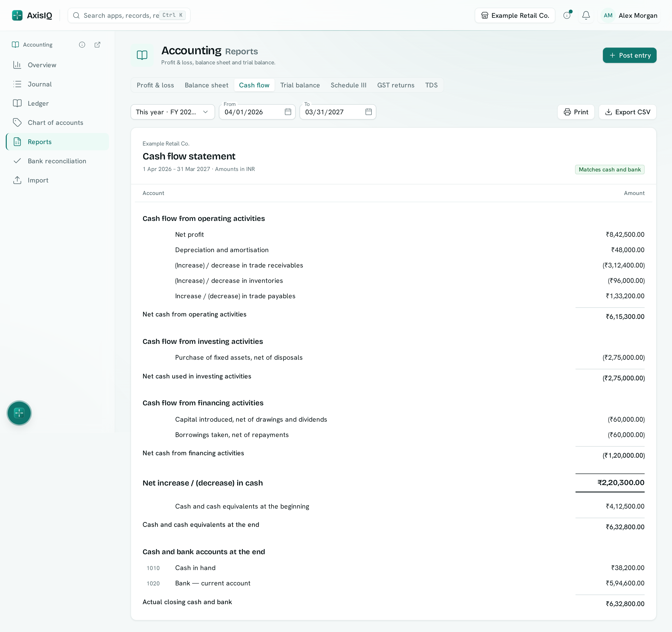Switch to the Balance sheet tab

(x=207, y=85)
